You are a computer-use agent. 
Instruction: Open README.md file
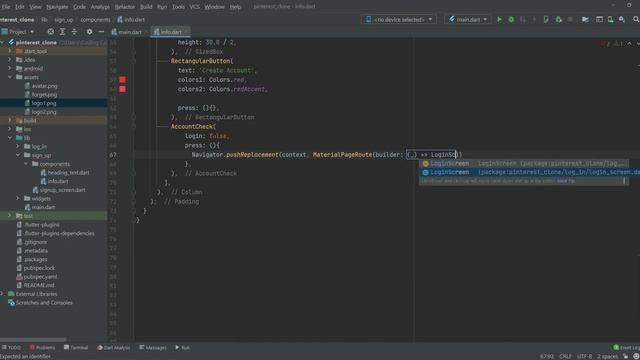39,285
